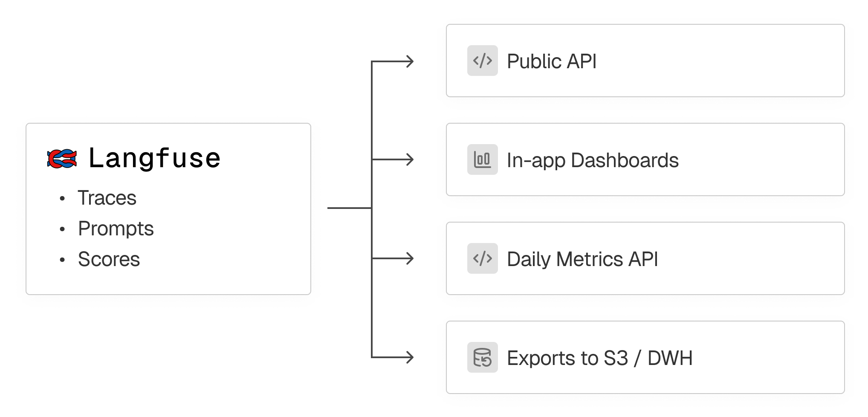Image resolution: width=868 pixels, height=417 pixels.
Task: Select the Langfuse wordmark text
Action: click(x=154, y=159)
